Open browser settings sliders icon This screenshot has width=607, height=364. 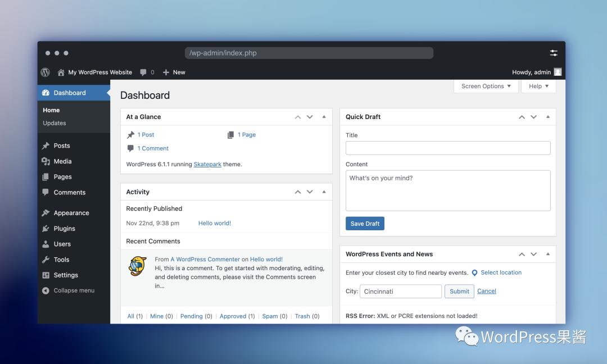click(554, 53)
